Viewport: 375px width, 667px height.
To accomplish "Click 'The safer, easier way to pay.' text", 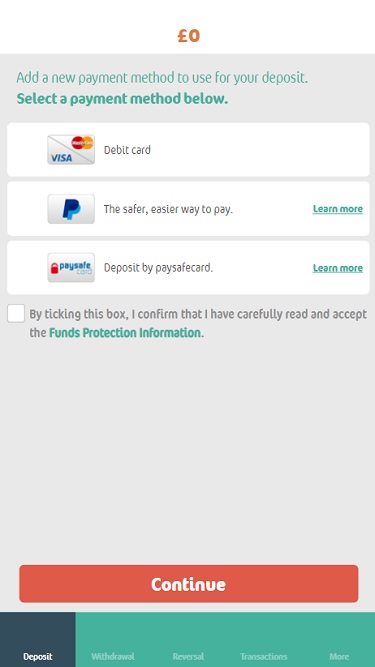I will 168,209.
